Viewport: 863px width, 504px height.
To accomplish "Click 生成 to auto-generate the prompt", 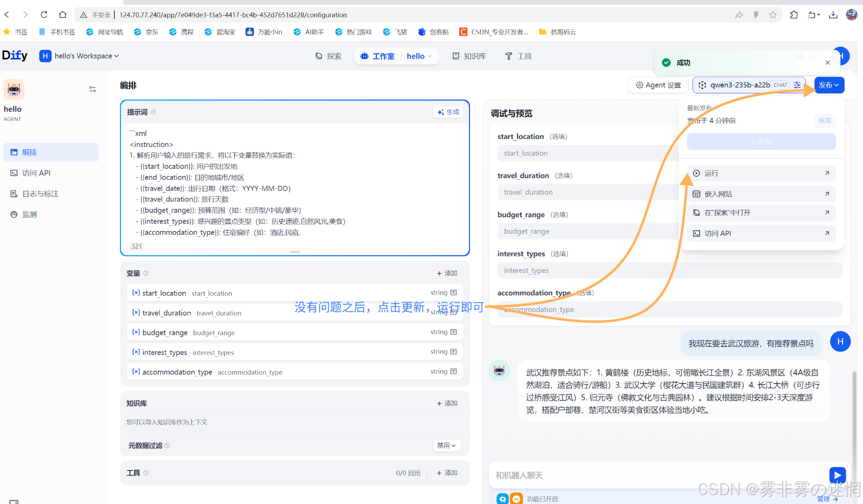I will pos(448,112).
